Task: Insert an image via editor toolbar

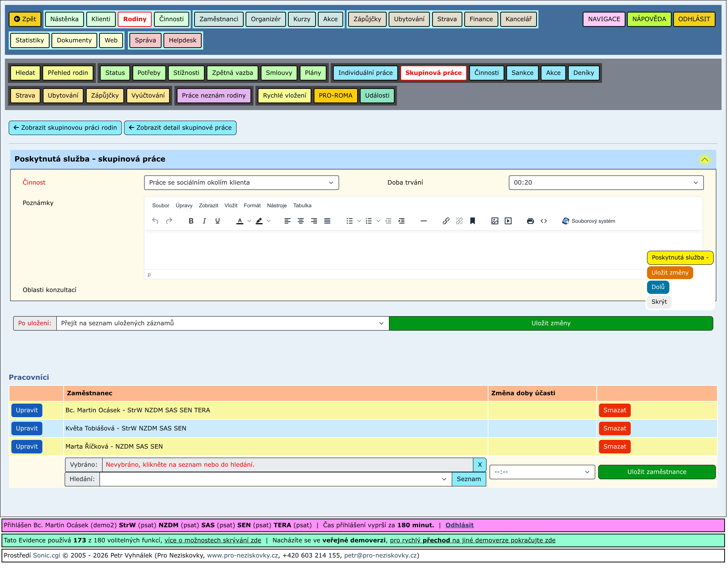Action: coord(494,221)
